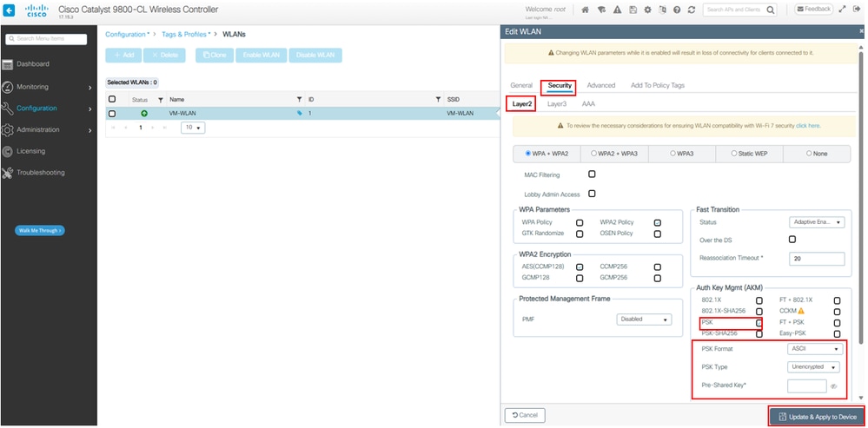The width and height of the screenshot is (868, 428).
Task: Follow the Wi-Fi 7 'click here' link
Action: tap(808, 126)
